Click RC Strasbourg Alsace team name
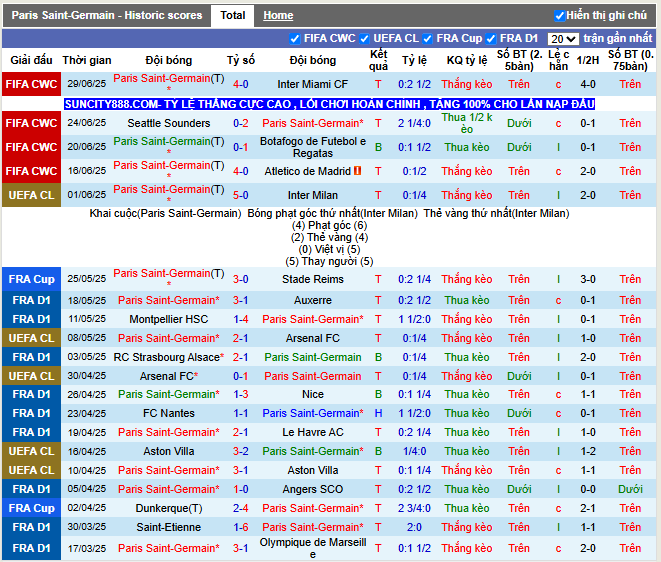 coord(169,357)
